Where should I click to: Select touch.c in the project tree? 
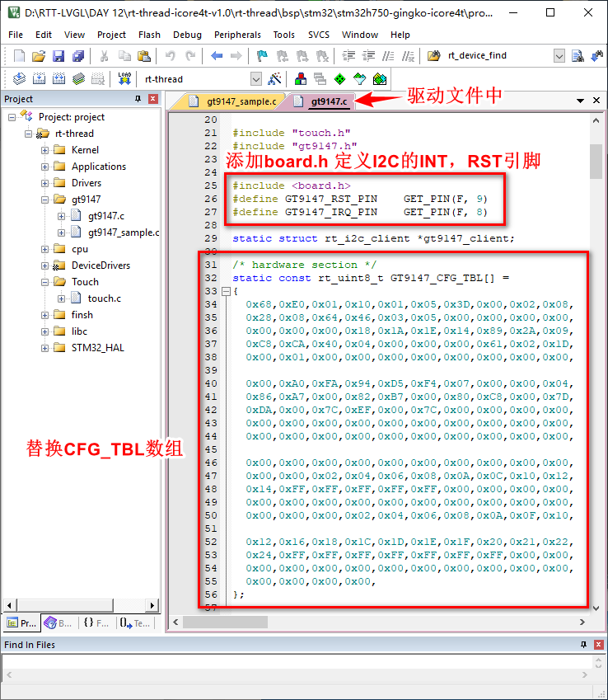click(104, 298)
